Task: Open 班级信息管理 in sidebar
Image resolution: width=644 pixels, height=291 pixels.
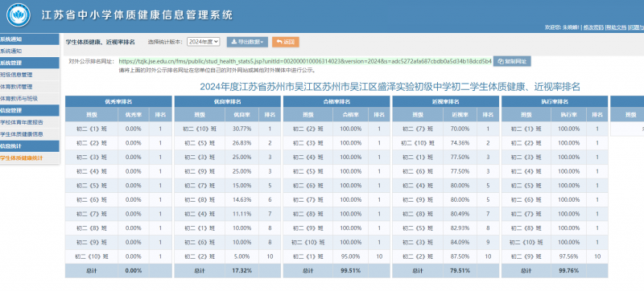Action: 30,75
